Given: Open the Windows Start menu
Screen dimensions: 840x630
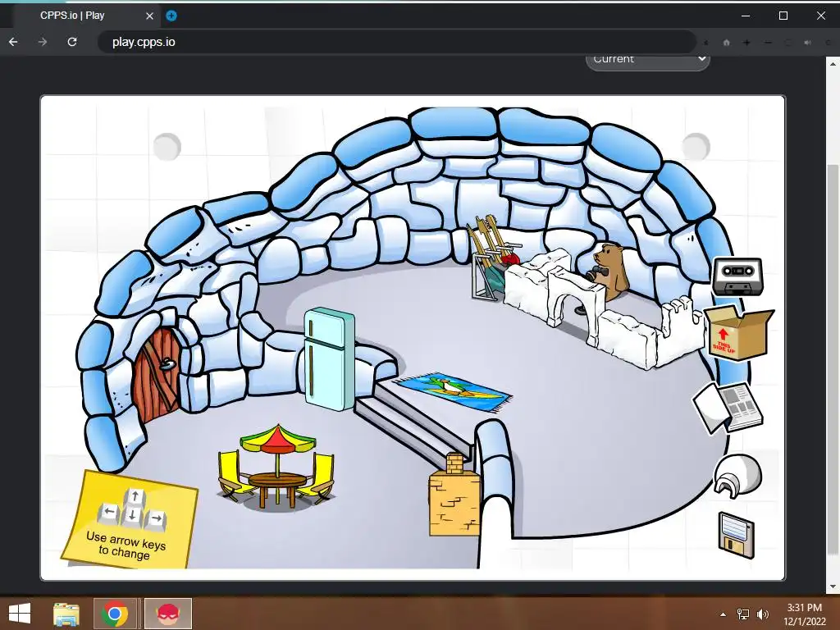Looking at the screenshot, I should coord(20,614).
